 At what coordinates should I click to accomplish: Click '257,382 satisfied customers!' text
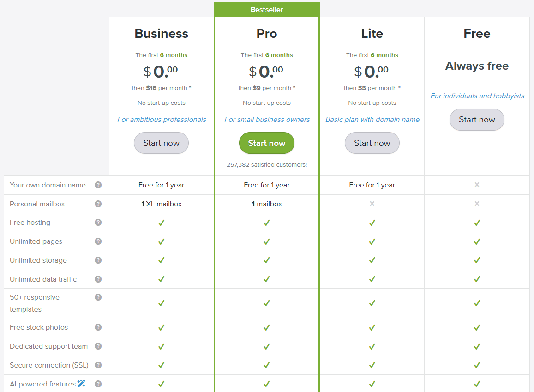[x=267, y=164]
